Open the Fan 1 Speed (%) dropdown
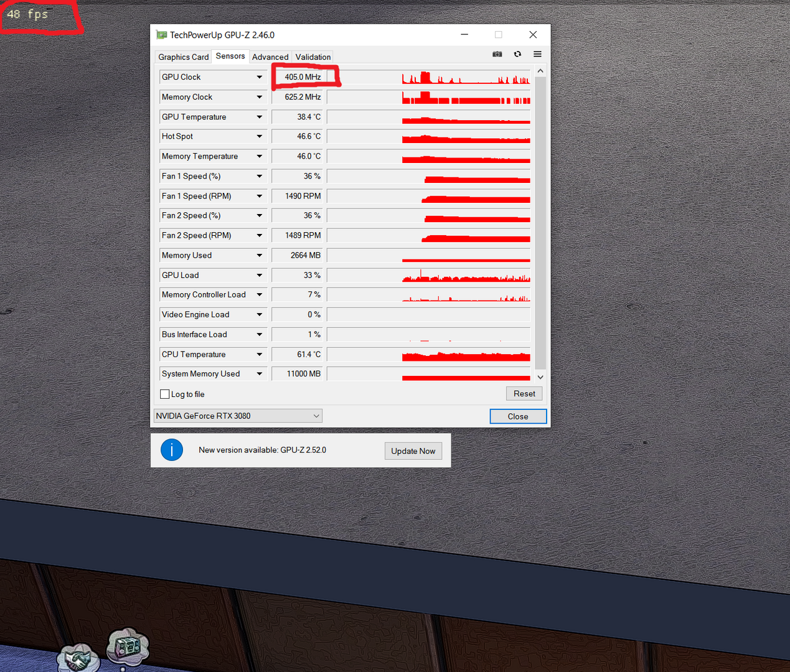 tap(260, 176)
